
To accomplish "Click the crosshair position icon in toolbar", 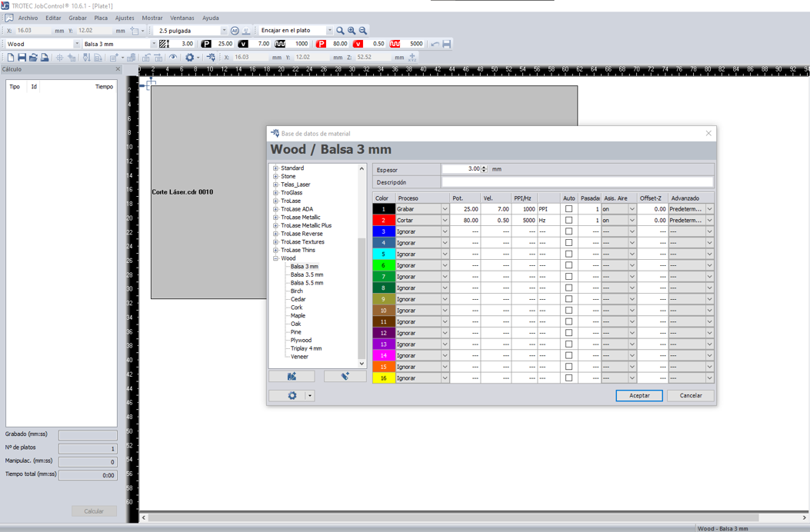I will (59, 58).
